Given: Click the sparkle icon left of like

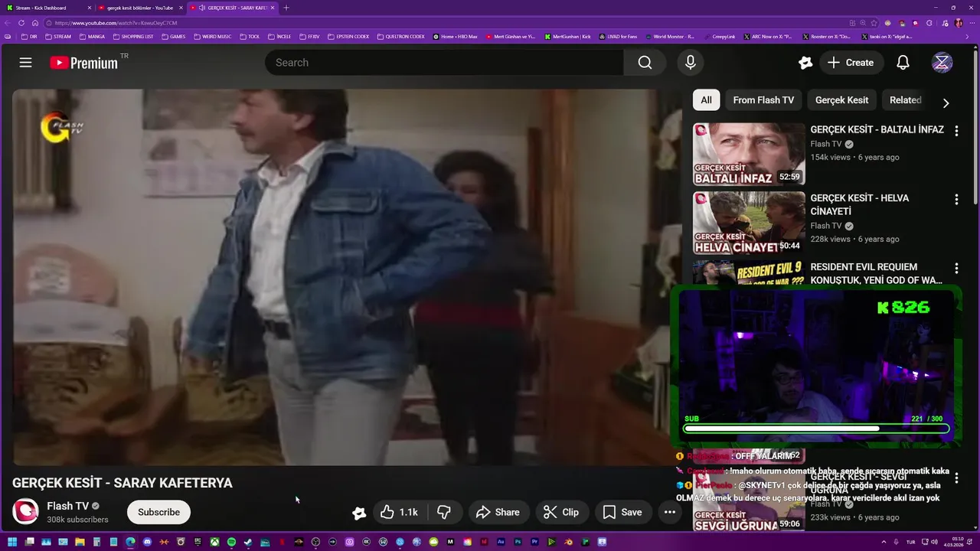Looking at the screenshot, I should pos(358,513).
